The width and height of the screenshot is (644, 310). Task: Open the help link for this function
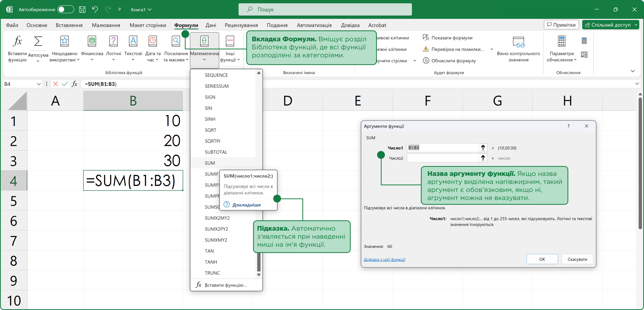[x=384, y=260]
